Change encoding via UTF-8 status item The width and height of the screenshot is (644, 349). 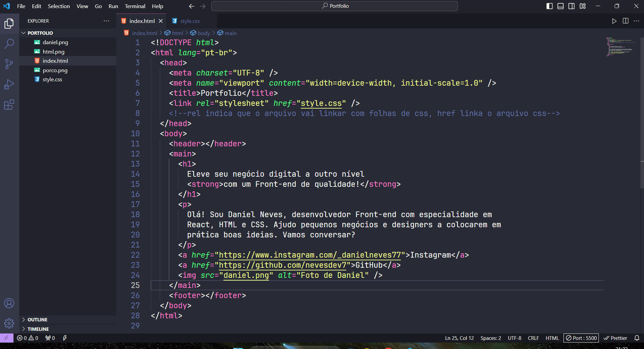click(x=515, y=338)
